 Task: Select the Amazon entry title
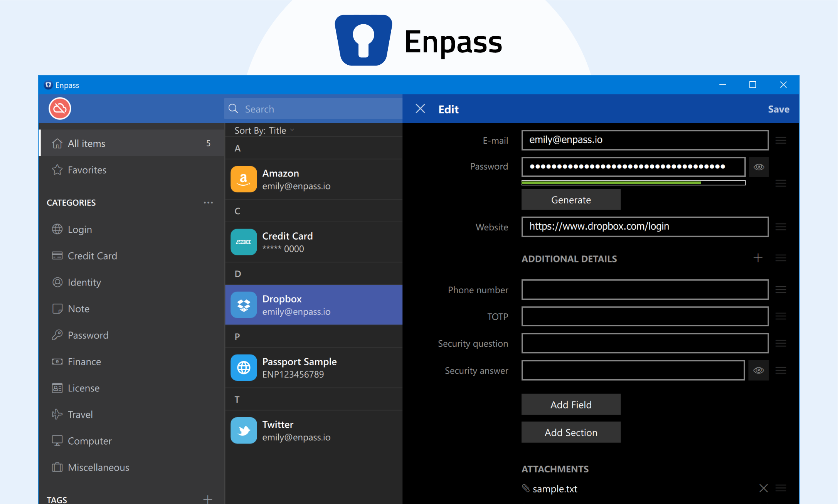(281, 173)
